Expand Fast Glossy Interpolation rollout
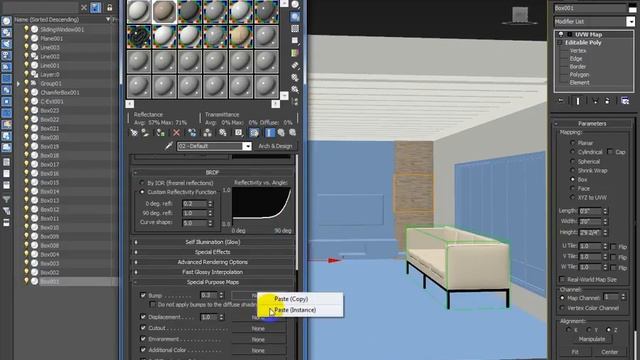The height and width of the screenshot is (360, 640). pyautogui.click(x=212, y=272)
